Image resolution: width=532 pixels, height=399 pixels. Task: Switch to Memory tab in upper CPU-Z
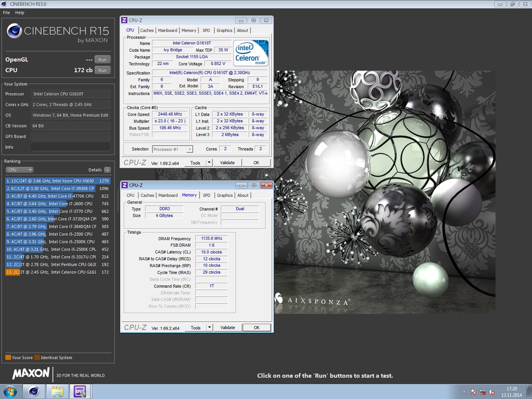tap(189, 30)
